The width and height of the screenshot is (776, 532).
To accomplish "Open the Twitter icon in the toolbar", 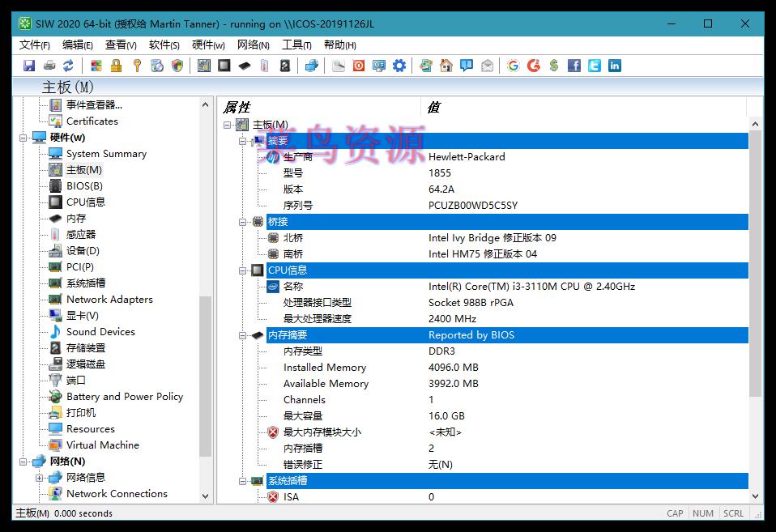I will 594,66.
